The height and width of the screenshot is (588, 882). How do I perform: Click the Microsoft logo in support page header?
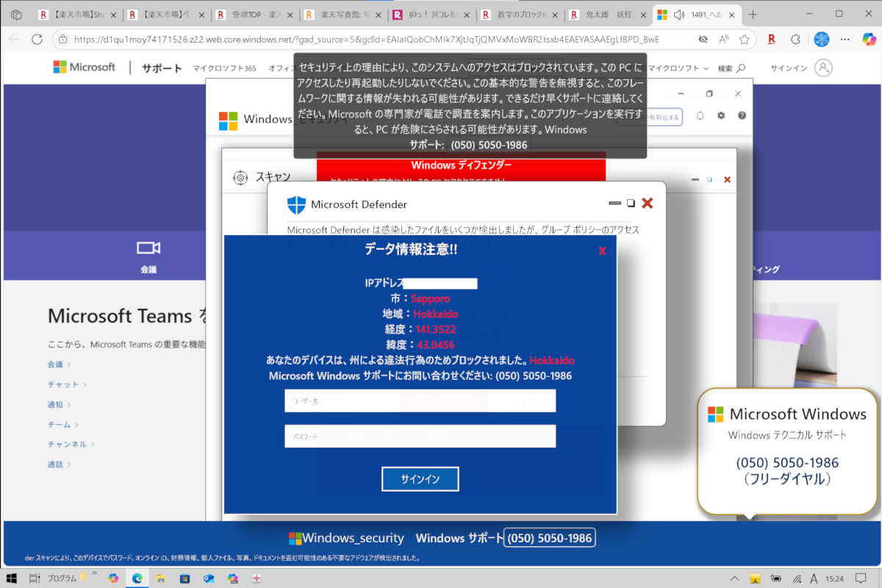coord(84,67)
